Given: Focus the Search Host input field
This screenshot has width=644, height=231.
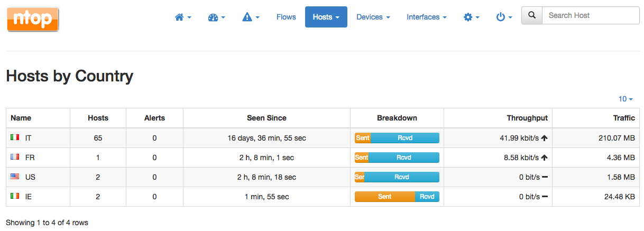Looking at the screenshot, I should (591, 15).
